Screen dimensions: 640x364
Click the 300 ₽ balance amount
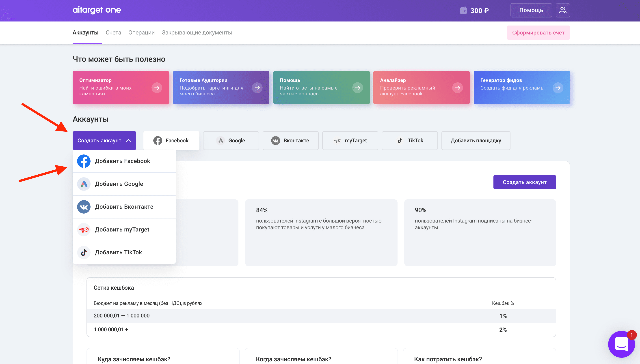click(479, 11)
